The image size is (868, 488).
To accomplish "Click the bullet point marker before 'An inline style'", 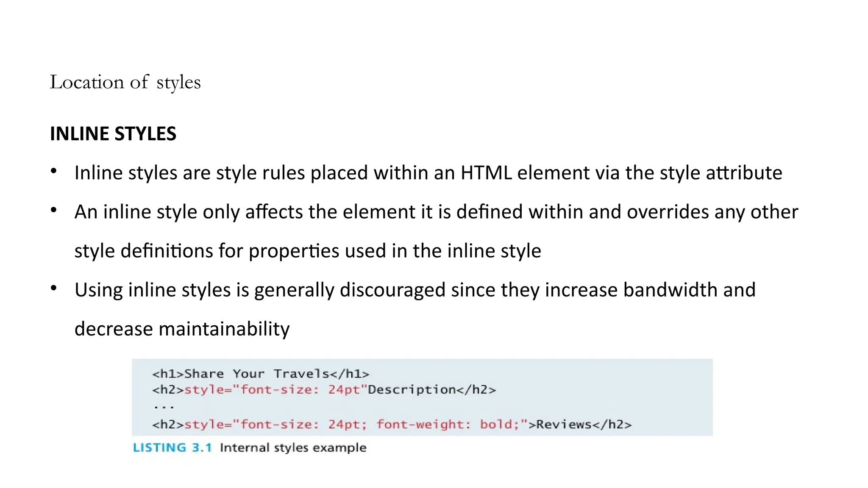I will (x=53, y=210).
